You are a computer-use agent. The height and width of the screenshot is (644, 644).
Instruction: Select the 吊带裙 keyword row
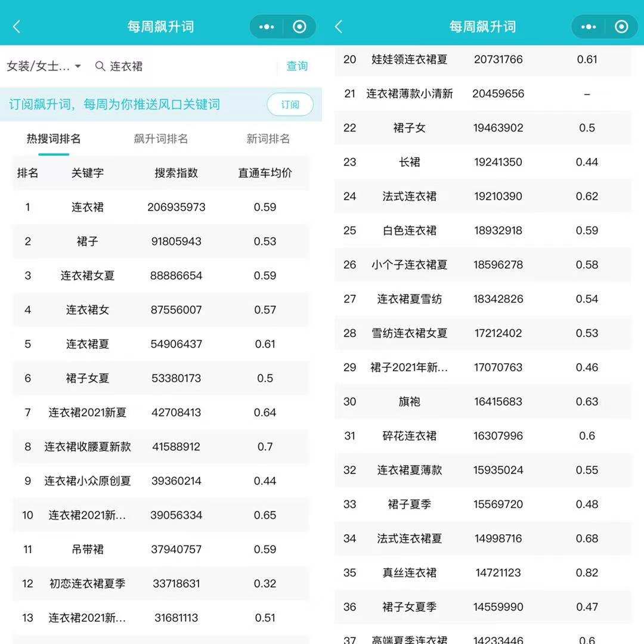click(x=88, y=549)
